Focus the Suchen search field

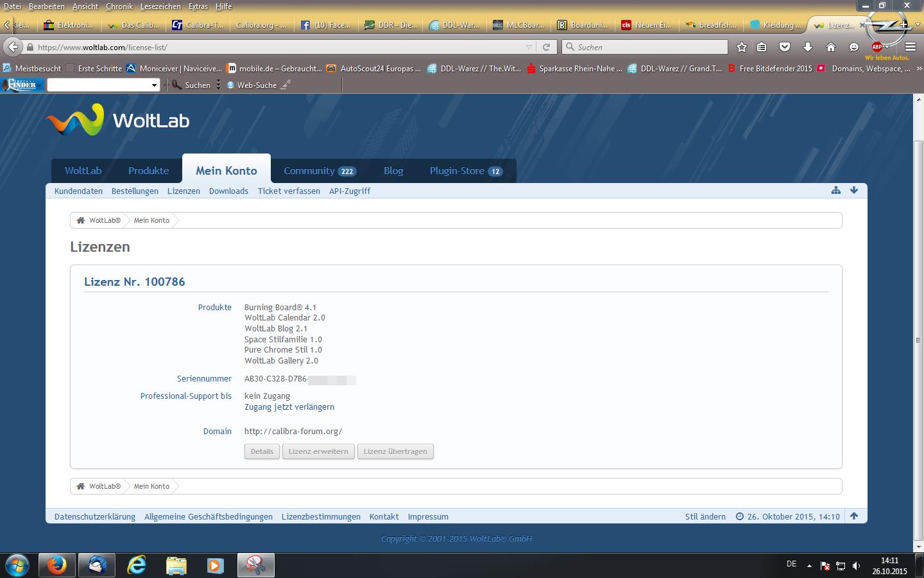648,47
